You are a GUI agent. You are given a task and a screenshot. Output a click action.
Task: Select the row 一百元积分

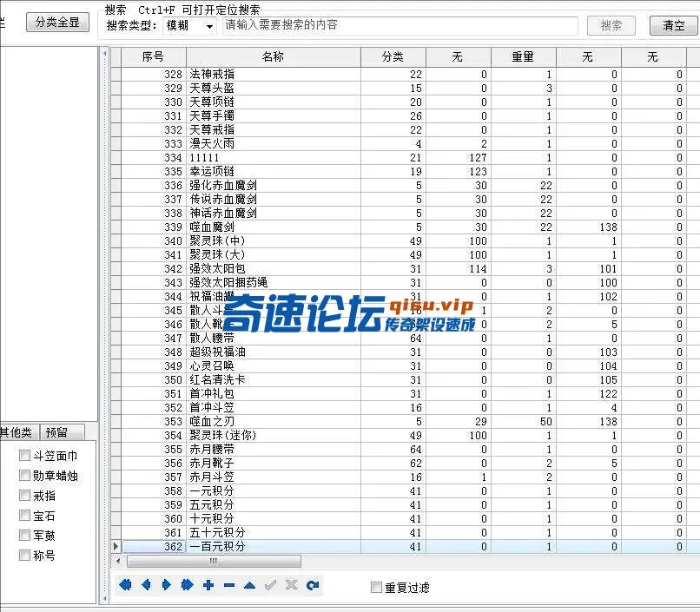(x=404, y=546)
